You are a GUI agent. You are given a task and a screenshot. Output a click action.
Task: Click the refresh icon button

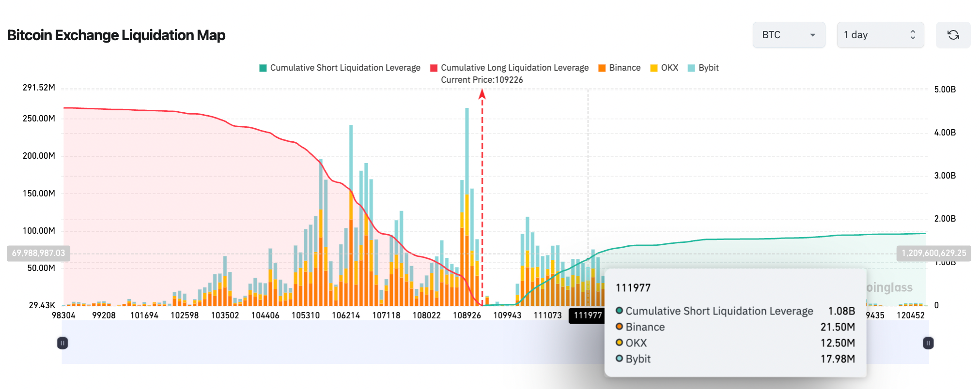tap(952, 35)
